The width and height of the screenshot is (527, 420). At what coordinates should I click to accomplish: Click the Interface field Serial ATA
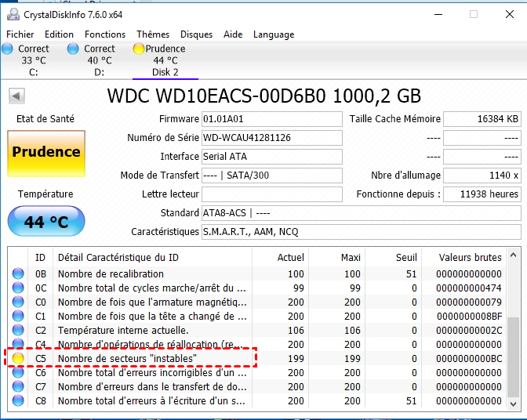point(272,157)
